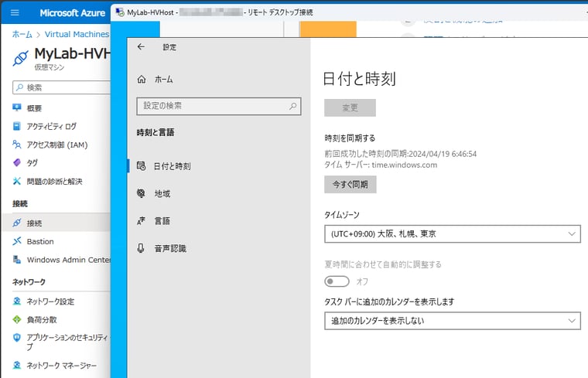Click the greyed 変更 button

click(x=350, y=108)
